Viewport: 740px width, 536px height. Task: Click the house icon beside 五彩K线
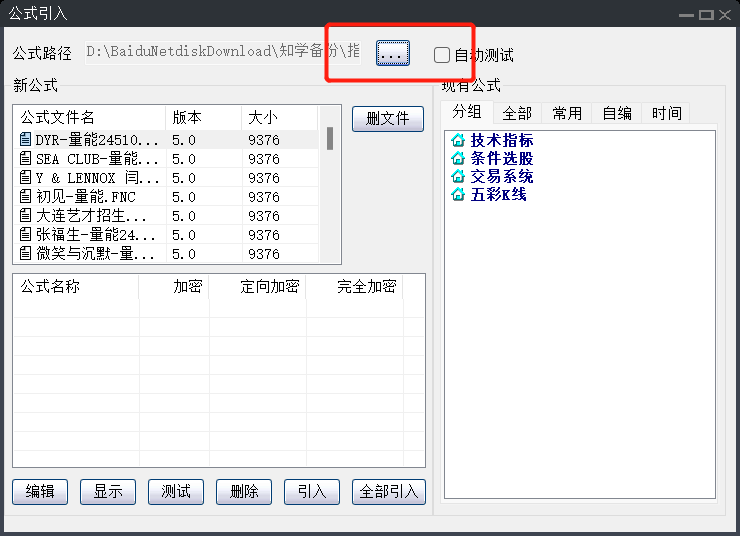(458, 194)
